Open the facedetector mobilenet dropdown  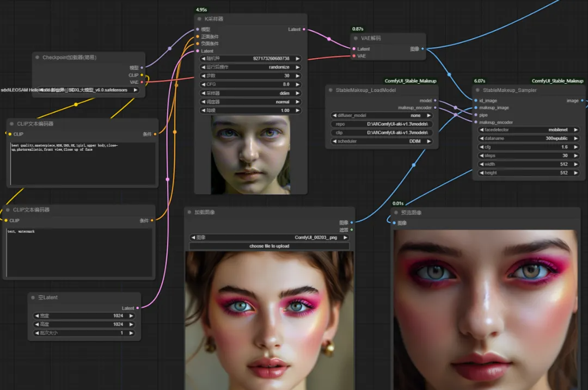(528, 130)
